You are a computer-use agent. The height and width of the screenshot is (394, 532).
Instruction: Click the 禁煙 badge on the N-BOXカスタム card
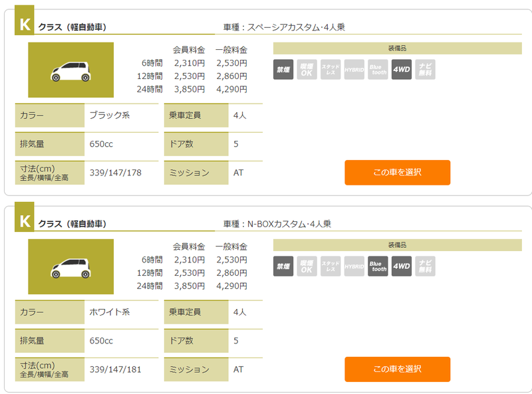(x=283, y=266)
